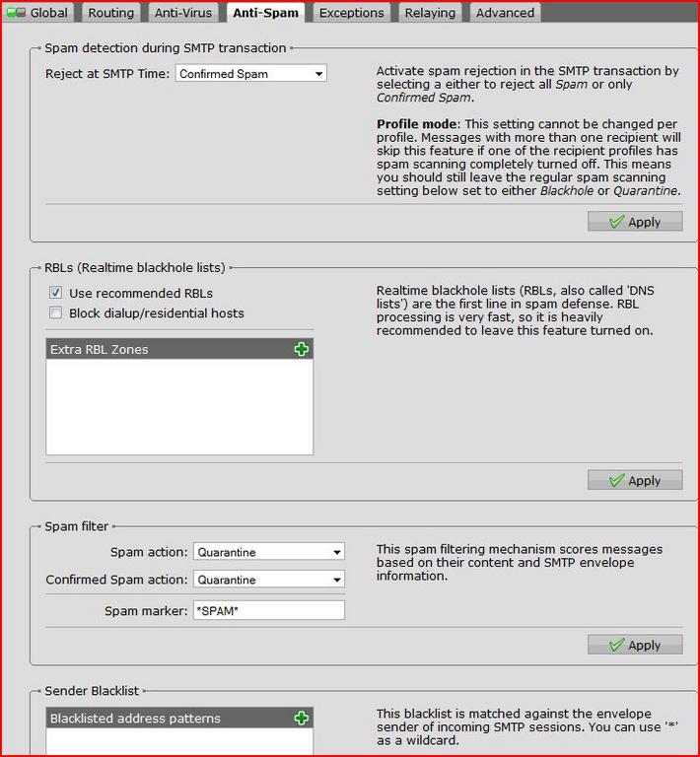Image resolution: width=700 pixels, height=757 pixels.
Task: Open Reject at SMTP Time dropdown
Action: click(250, 74)
